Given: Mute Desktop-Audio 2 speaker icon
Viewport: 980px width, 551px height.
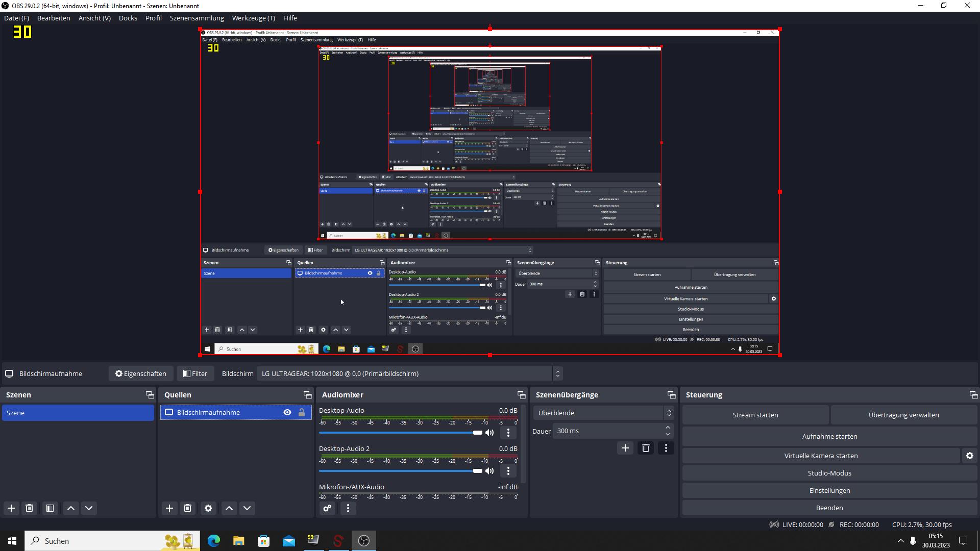Looking at the screenshot, I should (x=489, y=471).
